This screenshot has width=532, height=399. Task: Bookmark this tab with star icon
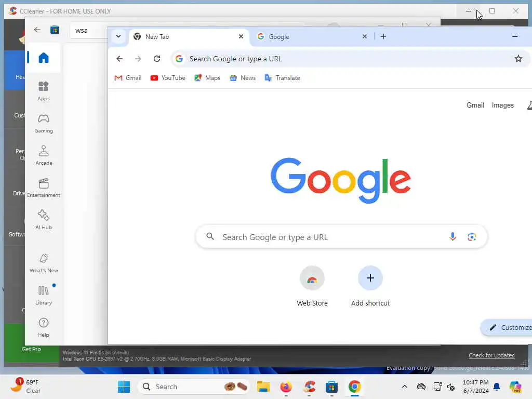point(518,59)
